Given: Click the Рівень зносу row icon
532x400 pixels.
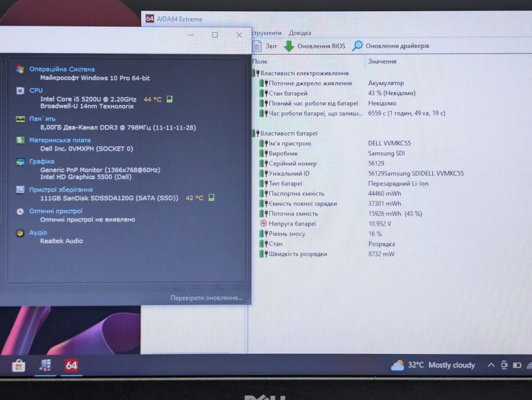Looking at the screenshot, I should 264,234.
